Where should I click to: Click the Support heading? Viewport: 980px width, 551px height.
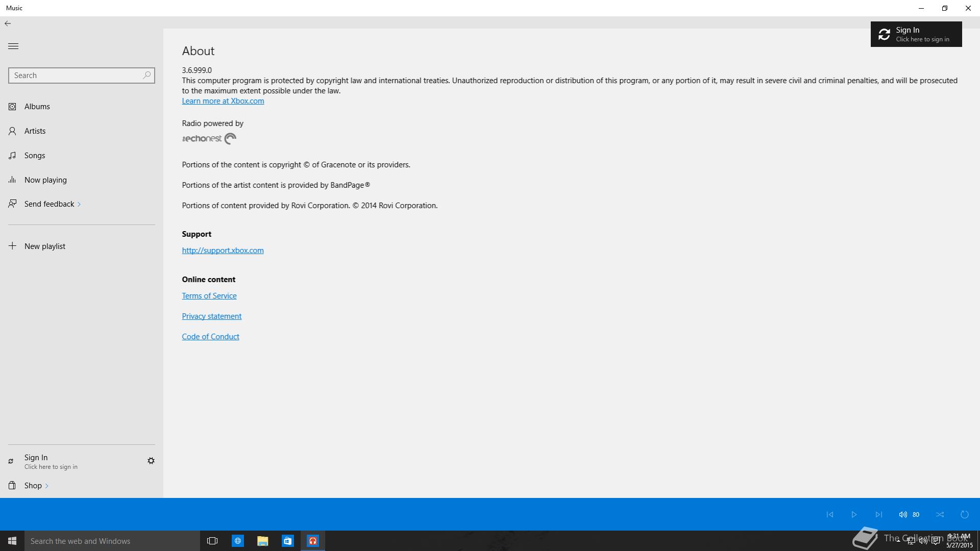pos(197,234)
